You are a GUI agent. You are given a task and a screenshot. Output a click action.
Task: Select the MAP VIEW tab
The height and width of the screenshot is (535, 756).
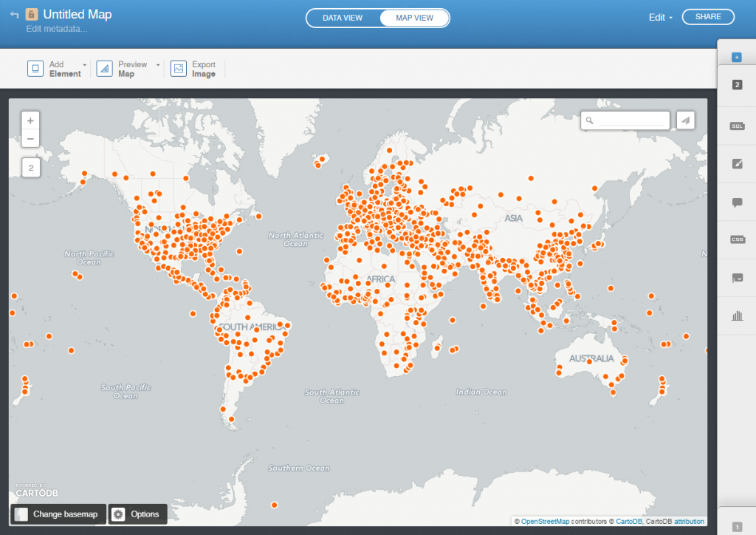413,18
